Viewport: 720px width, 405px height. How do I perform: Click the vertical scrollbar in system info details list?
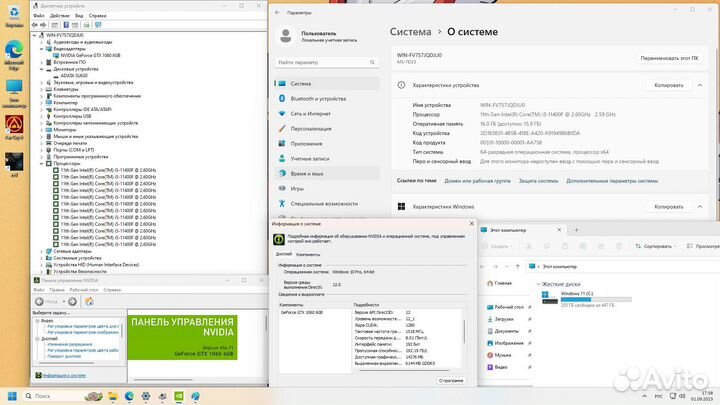click(x=464, y=332)
